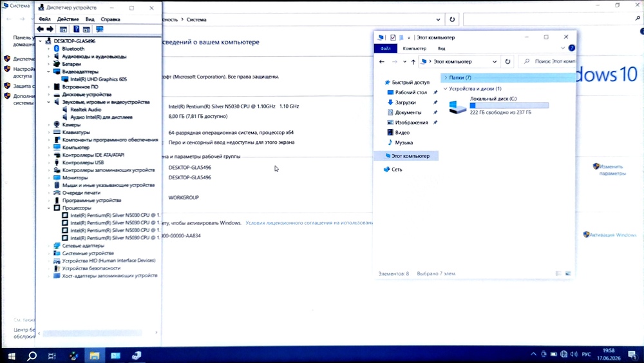This screenshot has width=644, height=363.
Task: Open Документы in Explorer sidebar
Action: (408, 112)
